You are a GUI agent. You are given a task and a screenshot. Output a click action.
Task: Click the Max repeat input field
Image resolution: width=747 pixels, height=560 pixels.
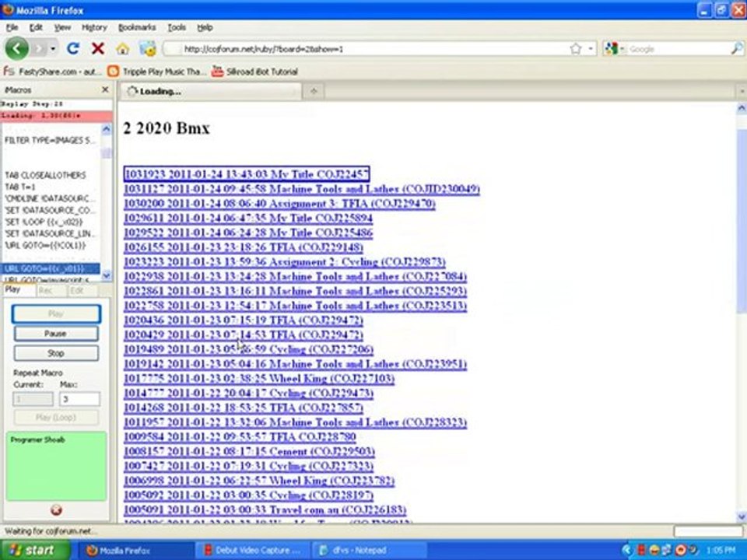pos(79,399)
